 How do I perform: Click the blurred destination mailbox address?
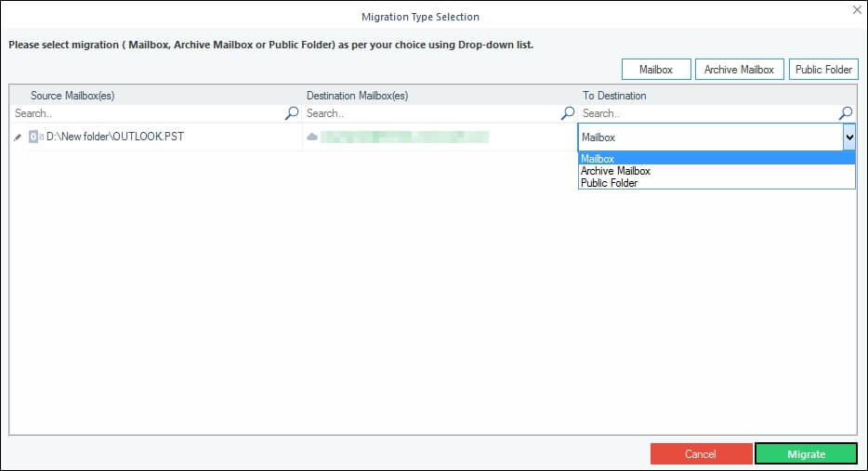coord(404,137)
